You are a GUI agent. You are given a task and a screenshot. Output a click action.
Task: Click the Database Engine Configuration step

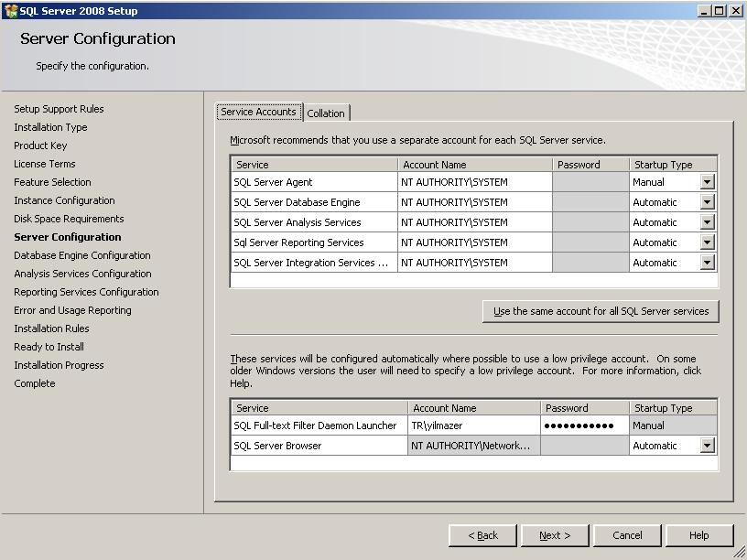[x=82, y=255]
